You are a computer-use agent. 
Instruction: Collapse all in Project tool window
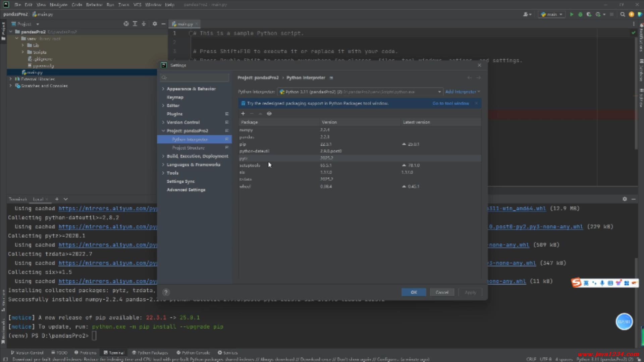click(144, 24)
